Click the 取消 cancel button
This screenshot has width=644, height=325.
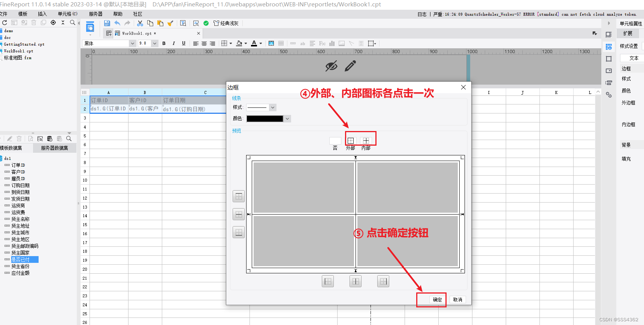coord(458,300)
